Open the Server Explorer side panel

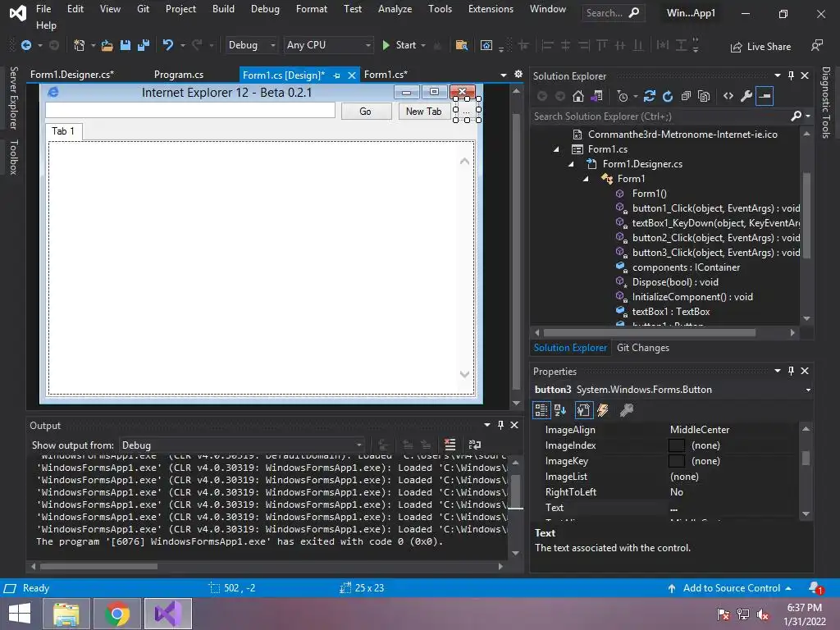click(13, 98)
